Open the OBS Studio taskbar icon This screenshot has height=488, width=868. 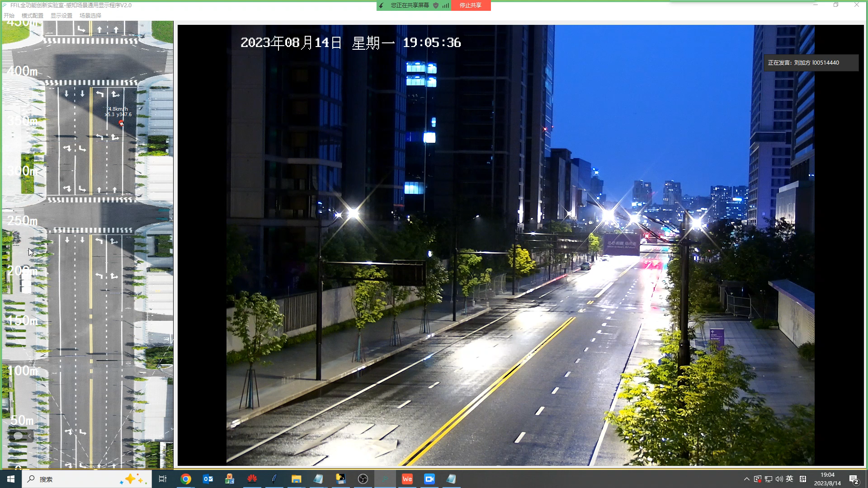[x=363, y=479]
